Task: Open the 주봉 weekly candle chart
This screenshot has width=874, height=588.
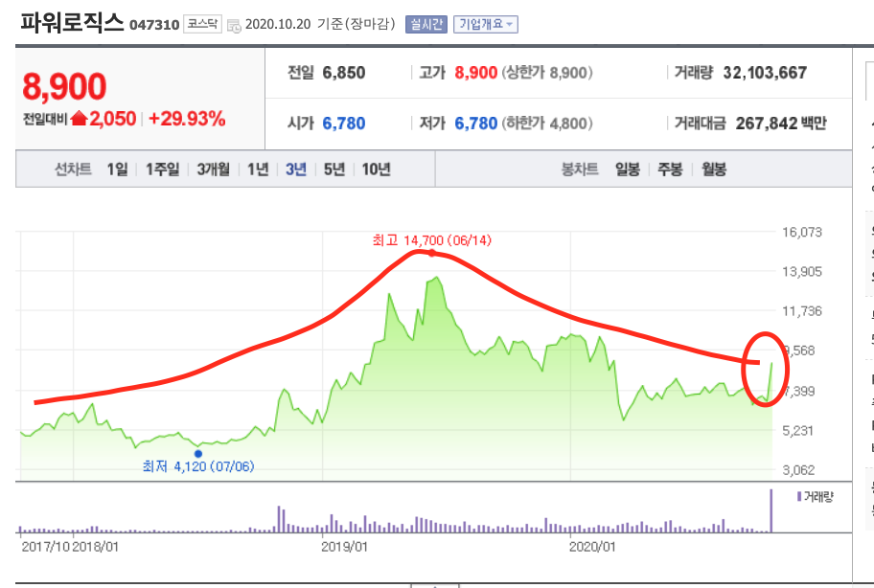Action: (x=671, y=170)
